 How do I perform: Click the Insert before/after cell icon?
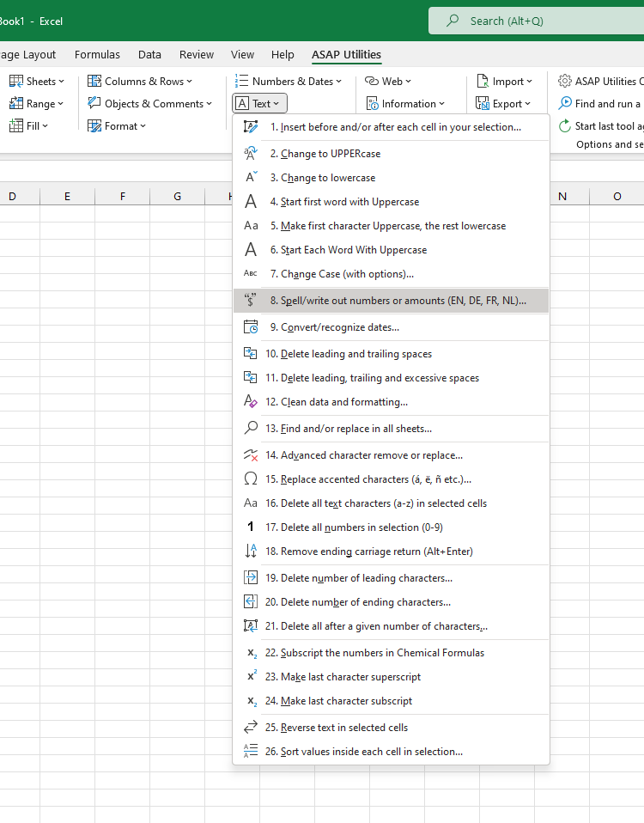tap(251, 127)
